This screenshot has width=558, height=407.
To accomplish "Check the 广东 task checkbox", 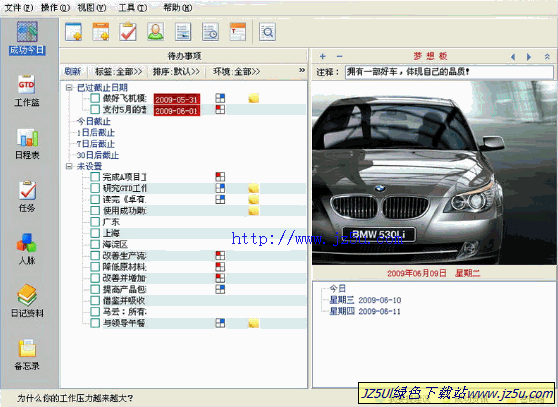I will click(95, 222).
